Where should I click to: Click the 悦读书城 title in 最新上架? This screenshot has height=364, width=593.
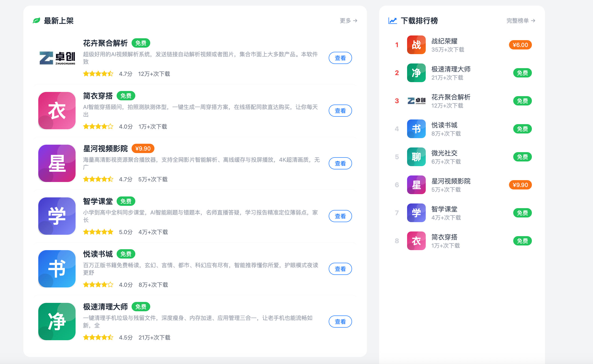(x=98, y=254)
